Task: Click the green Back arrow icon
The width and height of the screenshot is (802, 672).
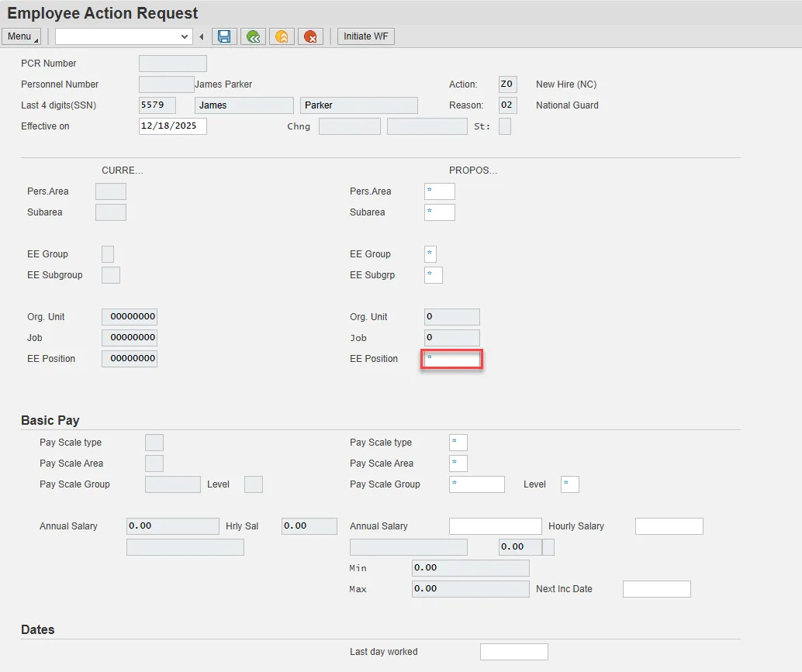Action: coord(253,36)
